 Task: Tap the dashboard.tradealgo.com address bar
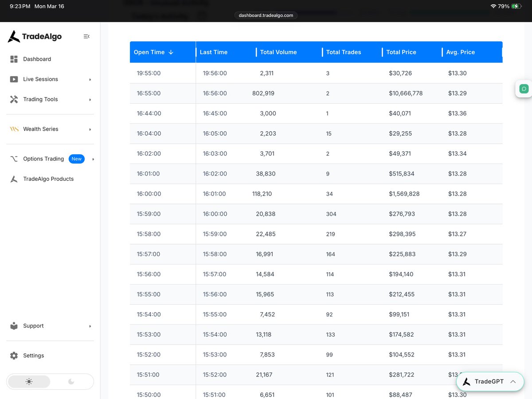pyautogui.click(x=266, y=15)
